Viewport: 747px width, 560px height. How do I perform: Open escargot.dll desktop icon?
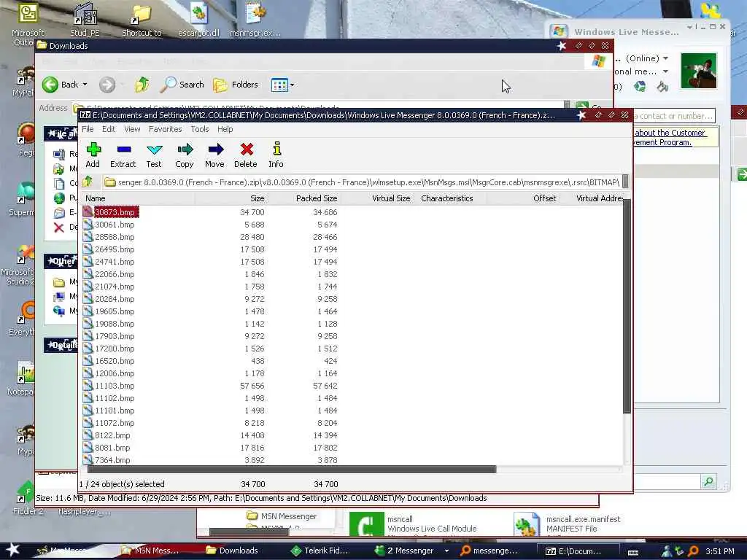pos(198,20)
